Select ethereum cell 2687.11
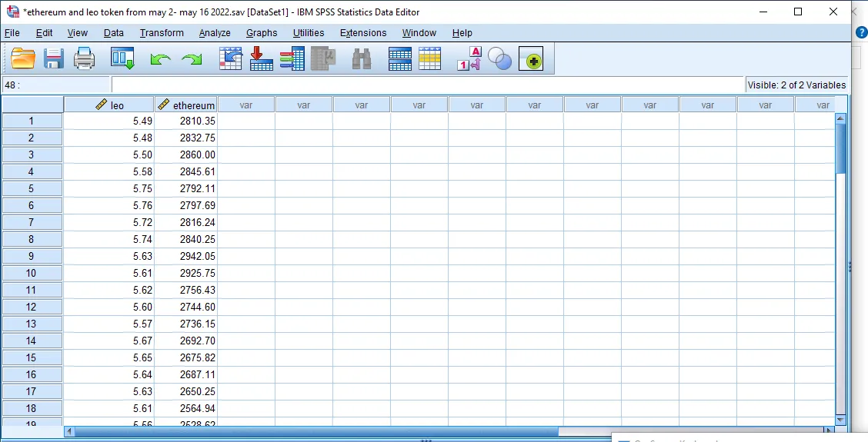The image size is (868, 442). tap(186, 374)
